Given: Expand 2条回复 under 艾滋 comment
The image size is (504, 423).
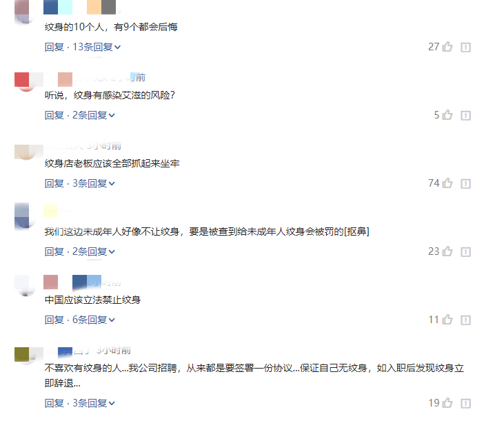Looking at the screenshot, I should point(94,115).
